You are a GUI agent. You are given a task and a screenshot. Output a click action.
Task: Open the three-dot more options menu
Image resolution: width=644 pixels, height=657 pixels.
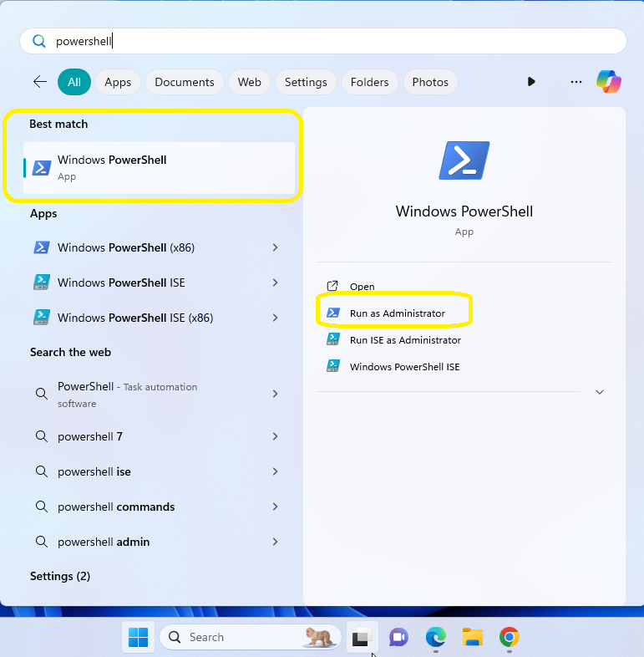click(576, 82)
